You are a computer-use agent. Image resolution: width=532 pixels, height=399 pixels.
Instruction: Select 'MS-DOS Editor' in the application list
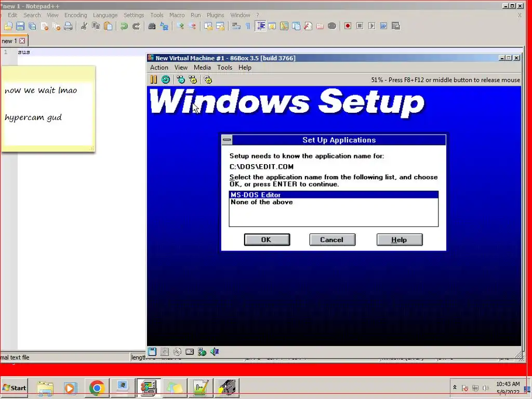tap(334, 195)
